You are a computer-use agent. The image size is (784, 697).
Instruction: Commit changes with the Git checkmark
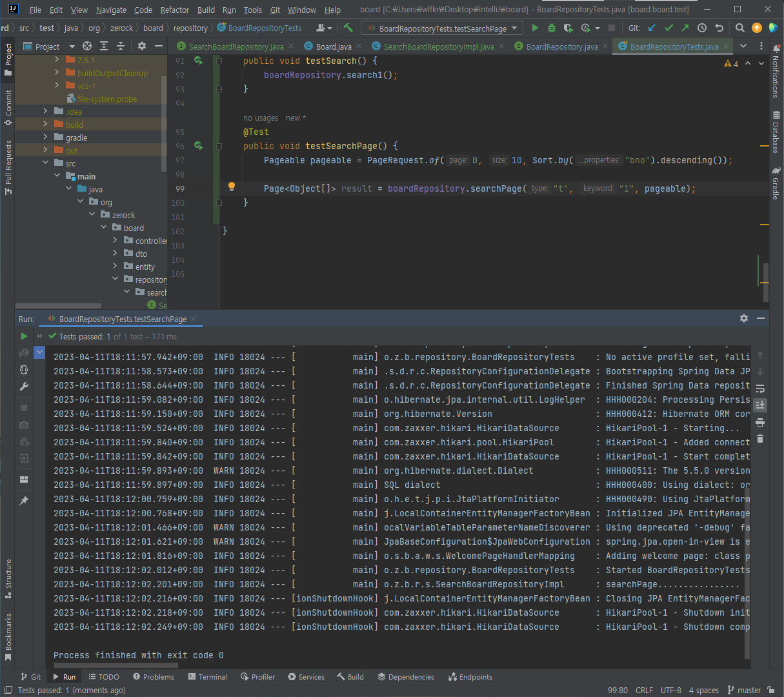668,28
